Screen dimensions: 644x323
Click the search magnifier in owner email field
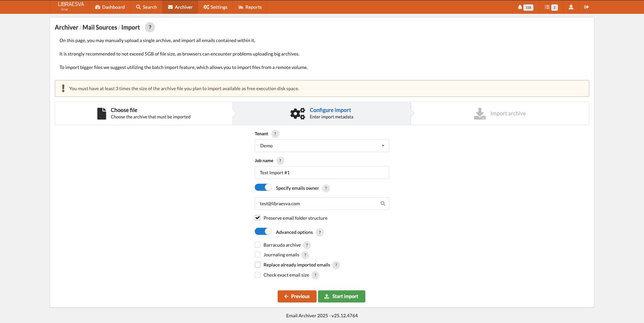point(383,204)
